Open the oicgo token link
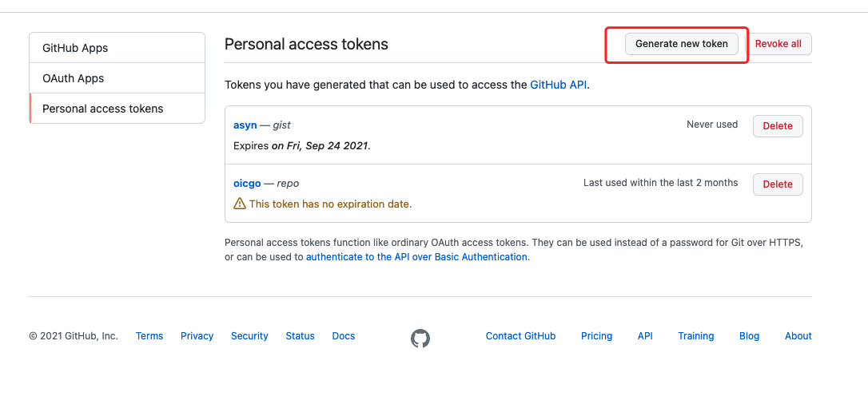868x416 pixels. point(247,184)
